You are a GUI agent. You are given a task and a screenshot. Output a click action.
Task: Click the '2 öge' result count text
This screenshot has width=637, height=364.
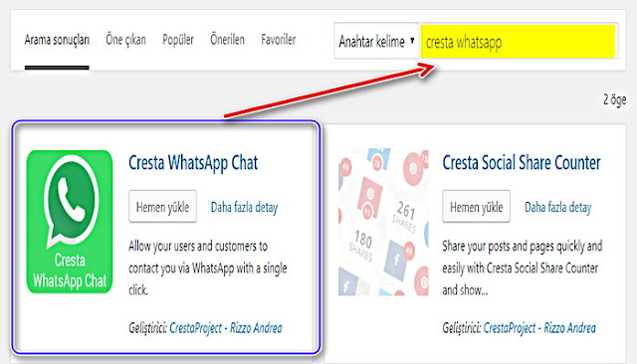click(614, 99)
